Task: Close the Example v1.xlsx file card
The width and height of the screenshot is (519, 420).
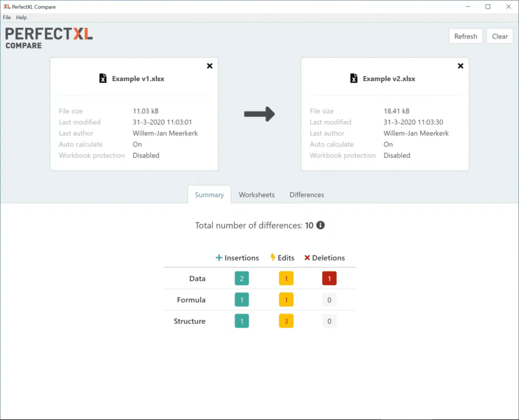Action: pyautogui.click(x=210, y=66)
